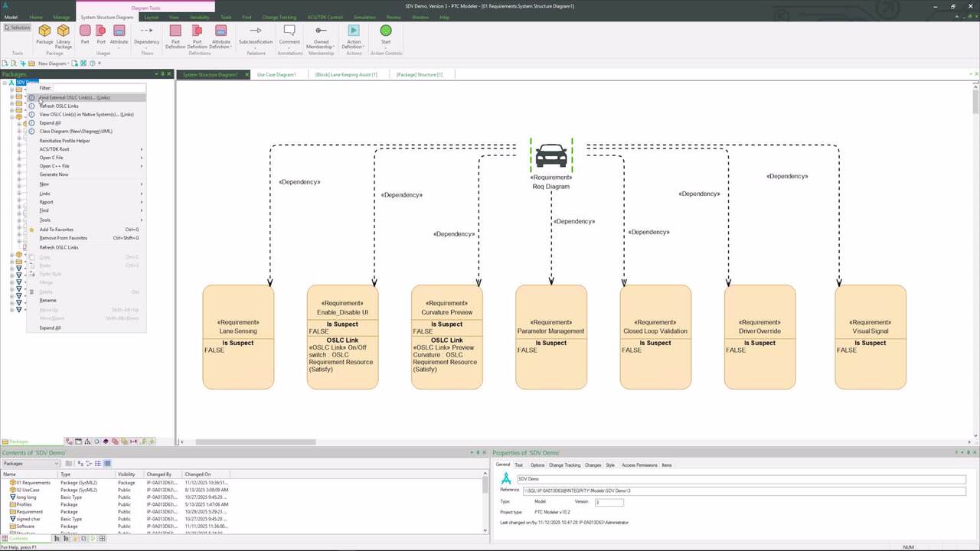Toggle the Selection tool

point(17,28)
